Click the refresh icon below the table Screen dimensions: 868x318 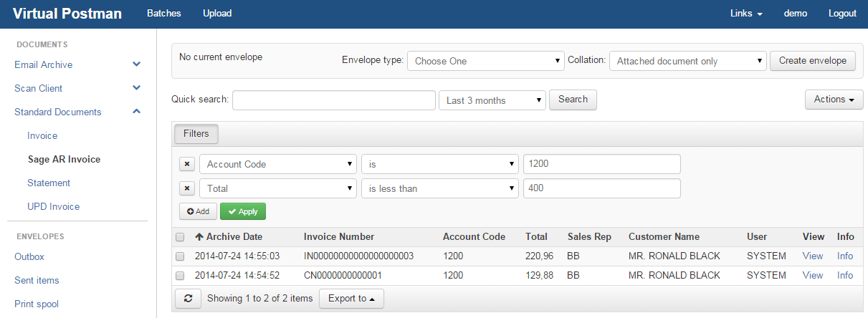pyautogui.click(x=188, y=299)
